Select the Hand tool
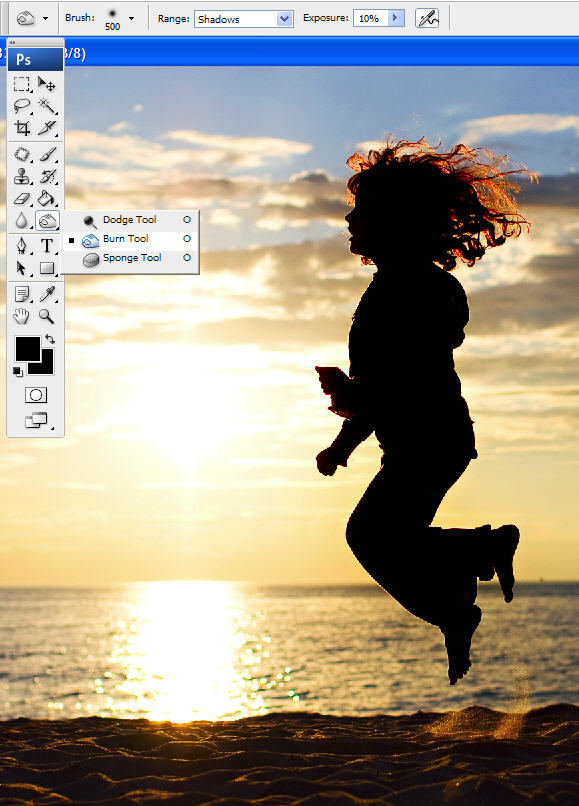 click(x=22, y=316)
